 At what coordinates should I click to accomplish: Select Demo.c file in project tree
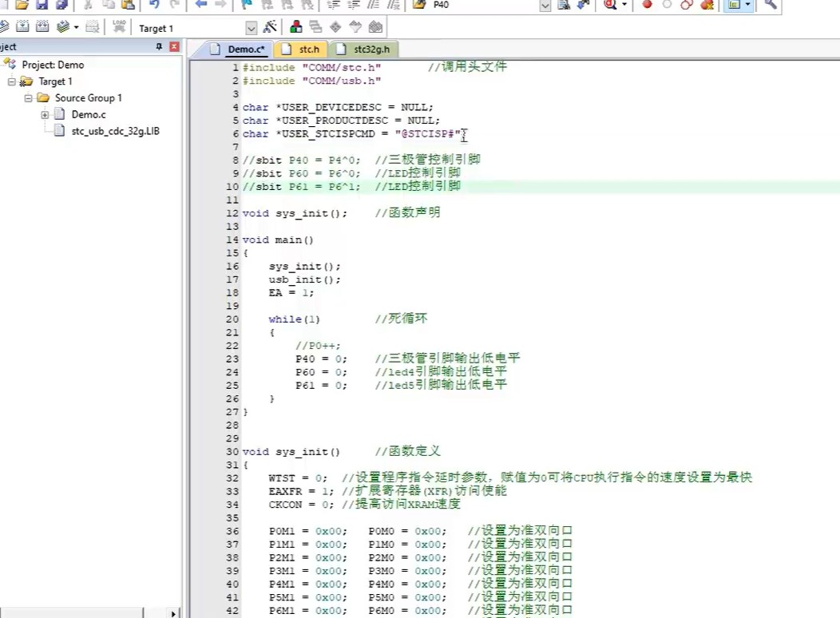[x=89, y=115]
